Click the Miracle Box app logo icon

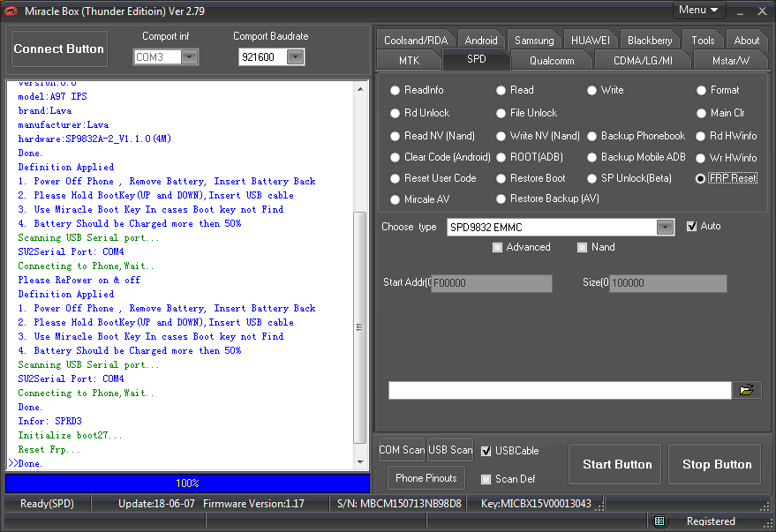tap(11, 11)
